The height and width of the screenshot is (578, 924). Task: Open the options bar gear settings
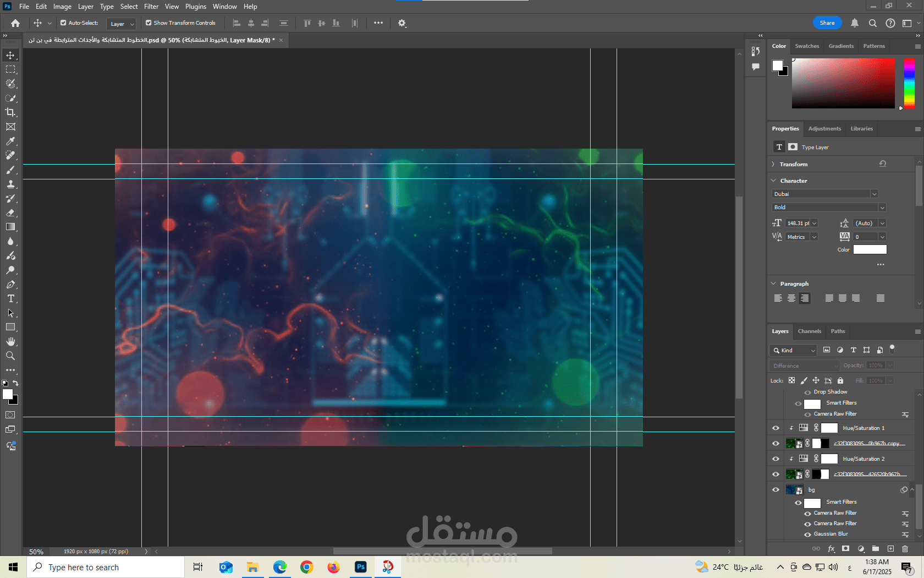point(402,23)
